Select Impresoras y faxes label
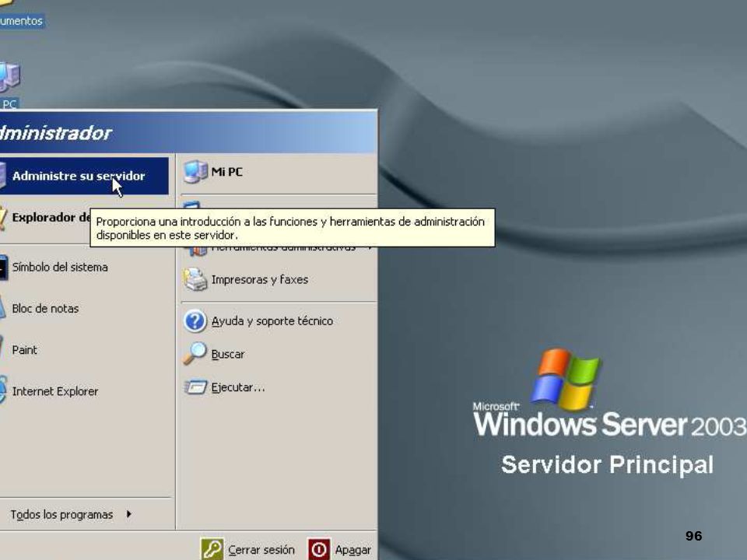The width and height of the screenshot is (747, 560). pos(260,279)
